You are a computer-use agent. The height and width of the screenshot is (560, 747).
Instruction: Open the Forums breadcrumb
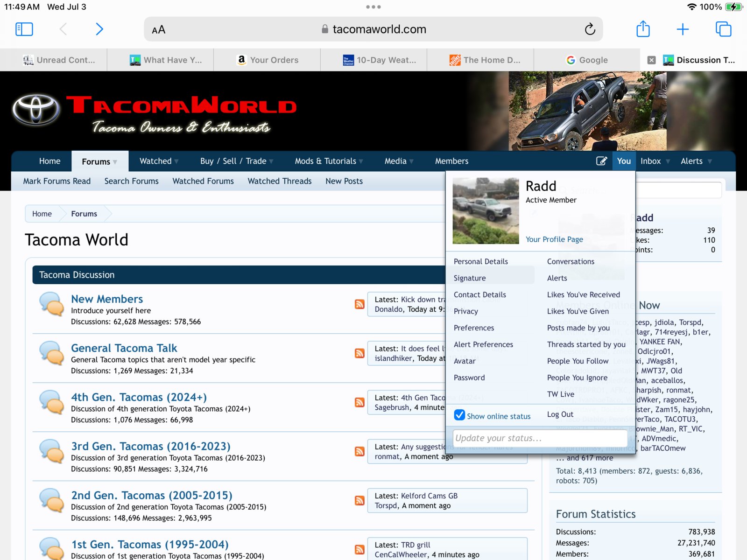coord(84,214)
